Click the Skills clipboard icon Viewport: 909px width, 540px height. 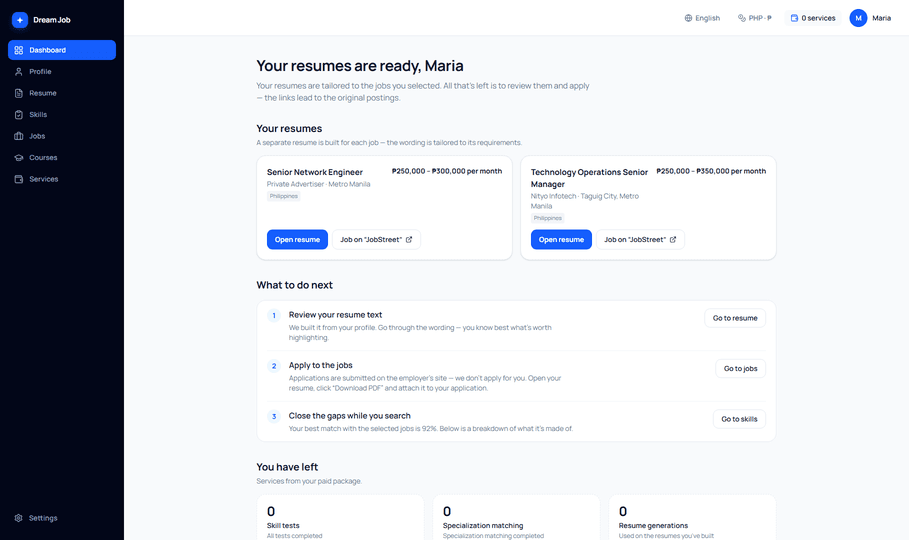pyautogui.click(x=19, y=114)
